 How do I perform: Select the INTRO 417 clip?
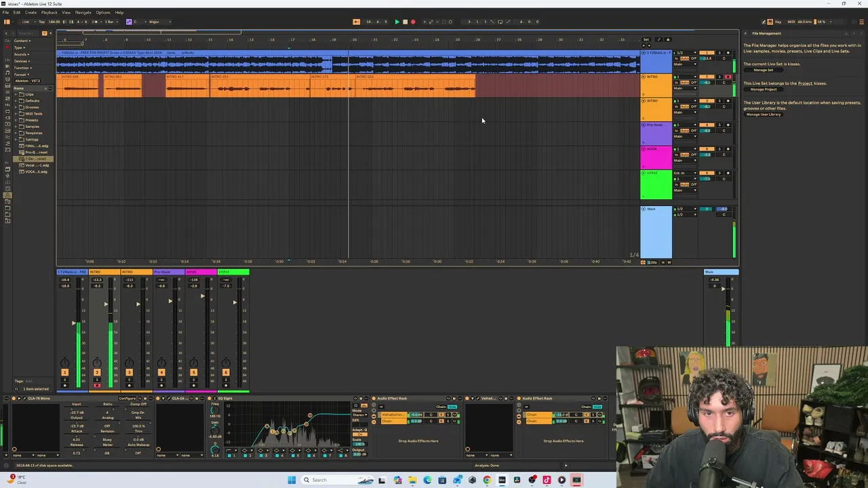coord(188,86)
